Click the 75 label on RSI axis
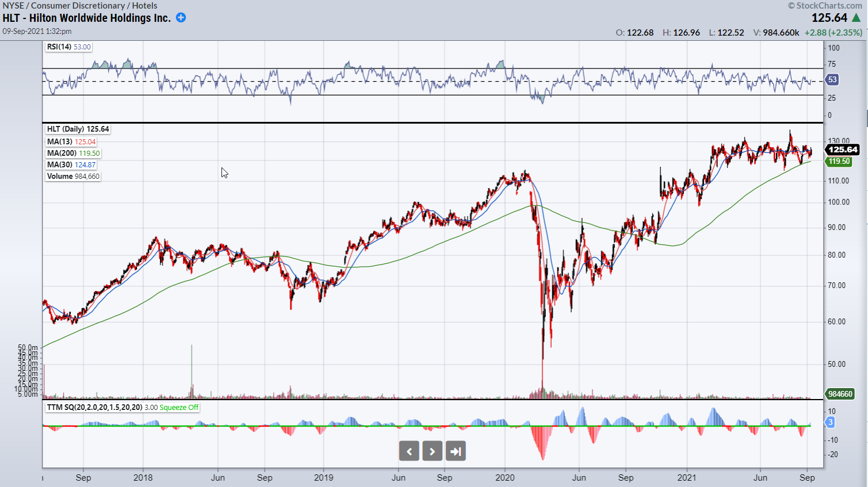This screenshot has height=487, width=868. pos(832,64)
